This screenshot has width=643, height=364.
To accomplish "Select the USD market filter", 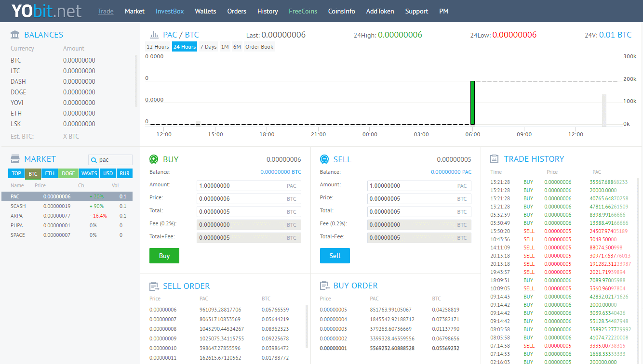I will (108, 173).
